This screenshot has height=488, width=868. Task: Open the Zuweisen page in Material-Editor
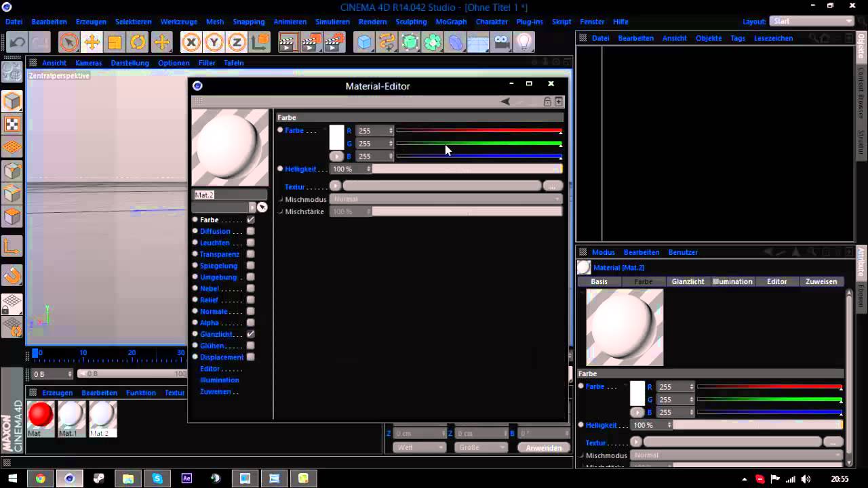214,392
